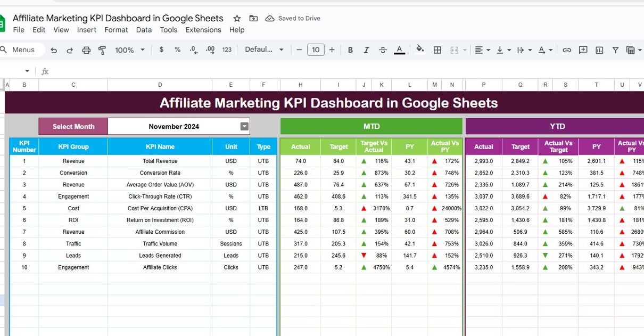Select the Total Revenue cell
The height and width of the screenshot is (336, 644).
pos(160,161)
